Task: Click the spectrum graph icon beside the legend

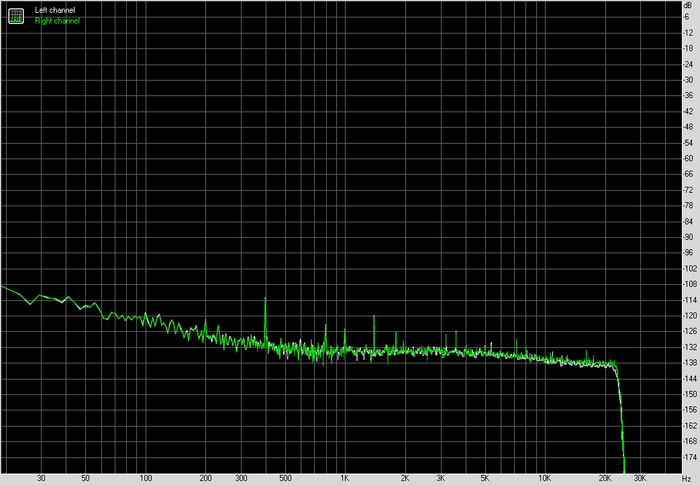Action: click(17, 15)
